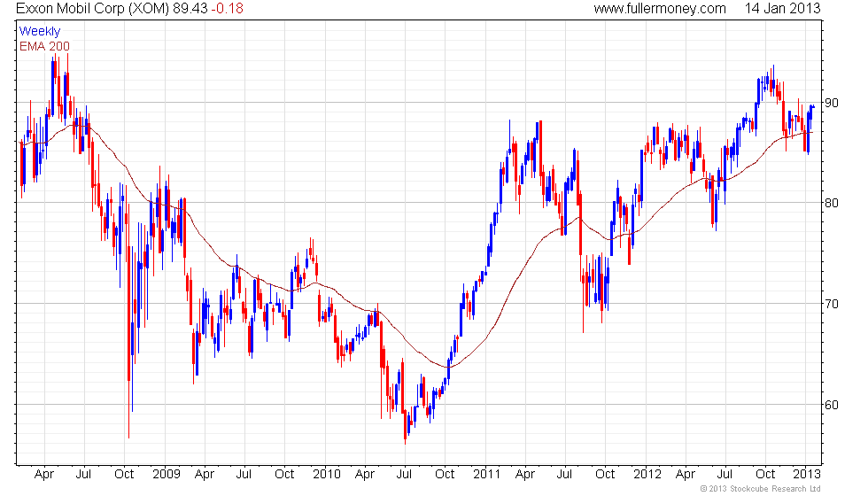Image resolution: width=868 pixels, height=496 pixels.
Task: Click the 60 price axis label
Action: (x=832, y=405)
